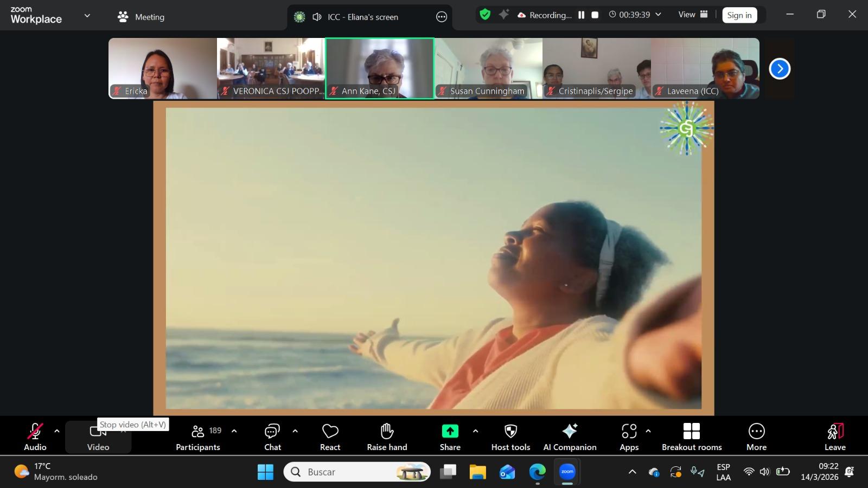
Task: Expand the Participants options caret
Action: click(x=234, y=431)
